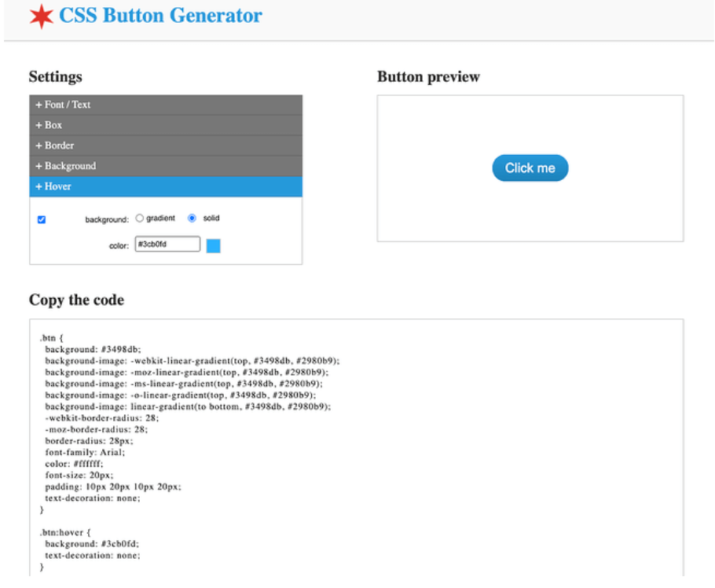This screenshot has width=715, height=588.
Task: Uncheck the hover background checkbox
Action: [42, 219]
